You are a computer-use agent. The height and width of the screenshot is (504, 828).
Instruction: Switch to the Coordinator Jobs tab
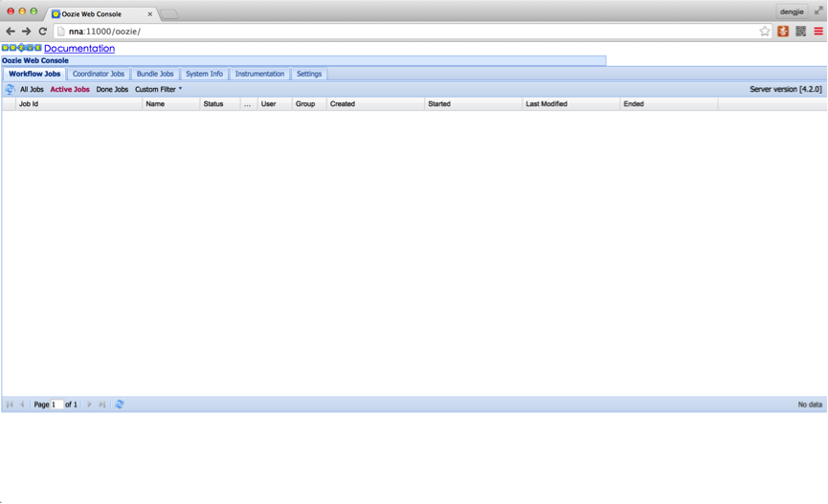(99, 74)
